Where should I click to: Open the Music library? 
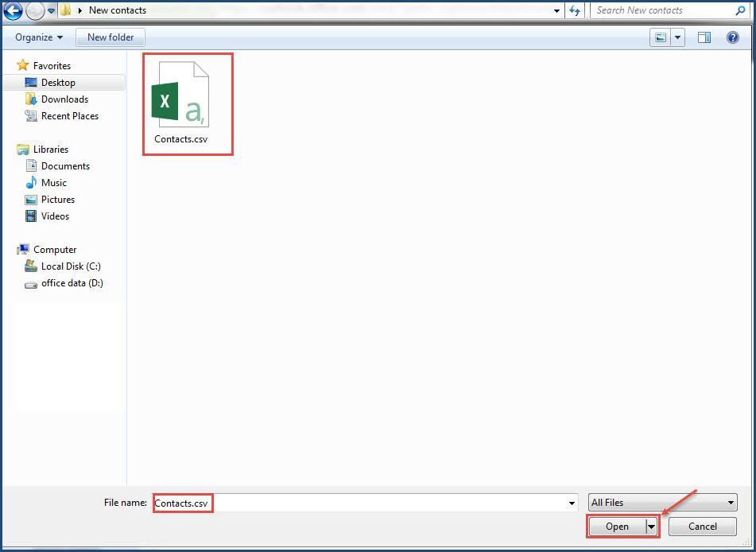53,182
